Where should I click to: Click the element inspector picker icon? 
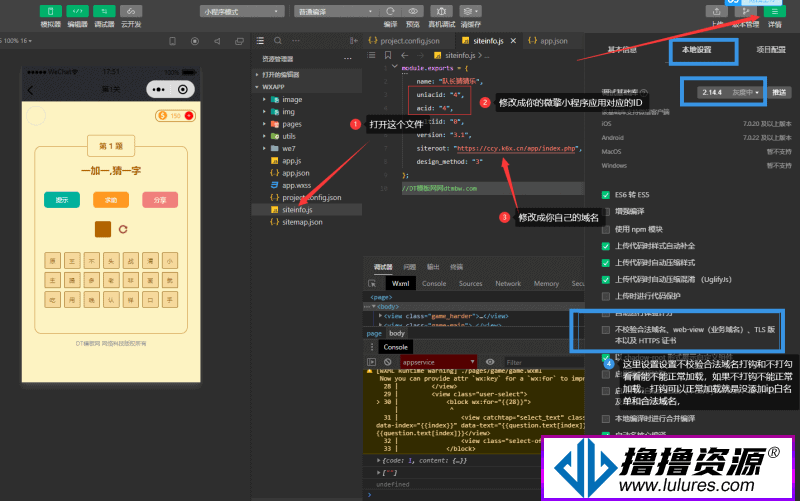tap(372, 284)
